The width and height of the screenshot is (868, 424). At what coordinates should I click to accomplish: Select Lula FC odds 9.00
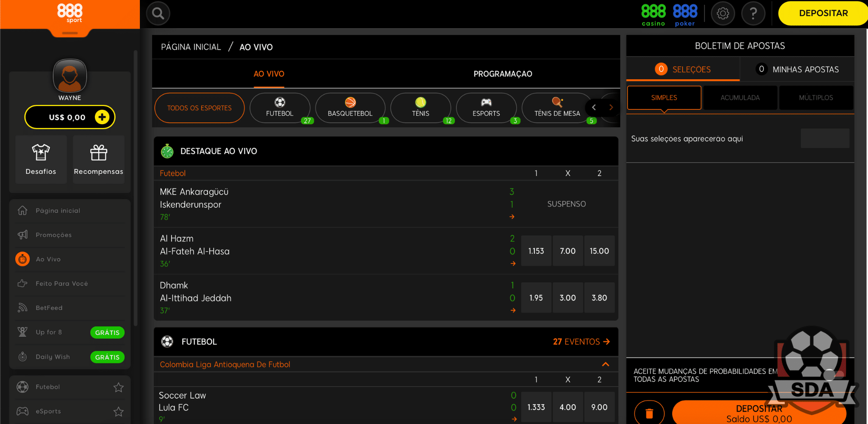pos(599,407)
